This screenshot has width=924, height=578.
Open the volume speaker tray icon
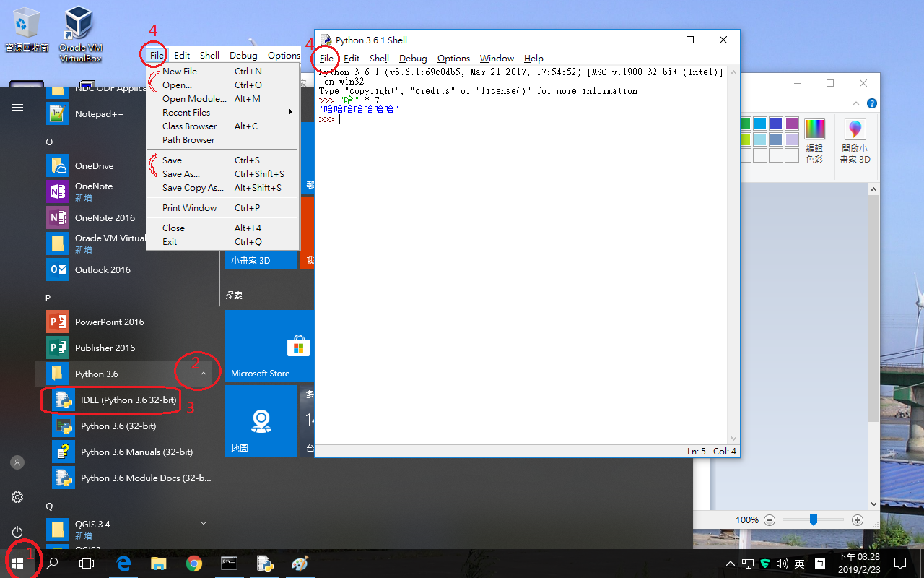782,564
